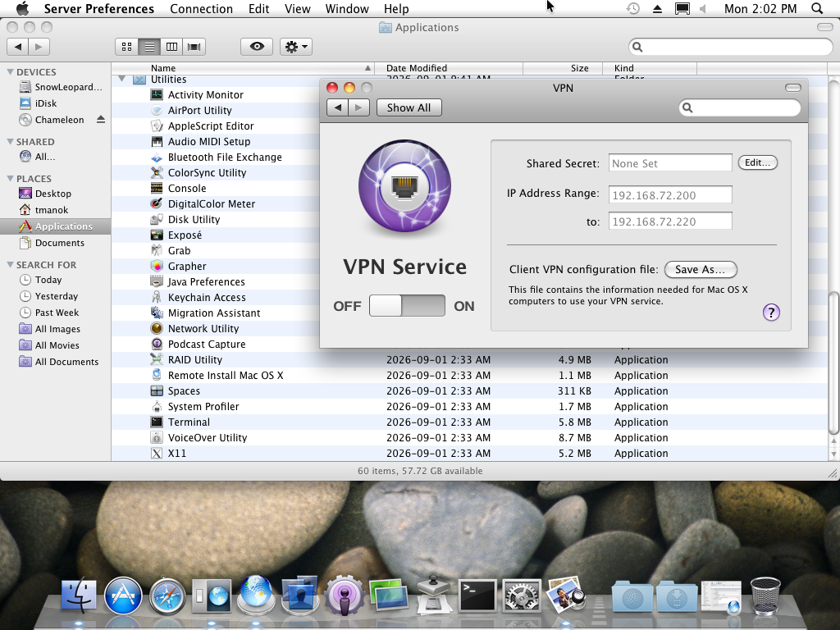This screenshot has height=630, width=840.
Task: Collapse the Utilities folder disclosure triangle
Action: [x=122, y=80]
